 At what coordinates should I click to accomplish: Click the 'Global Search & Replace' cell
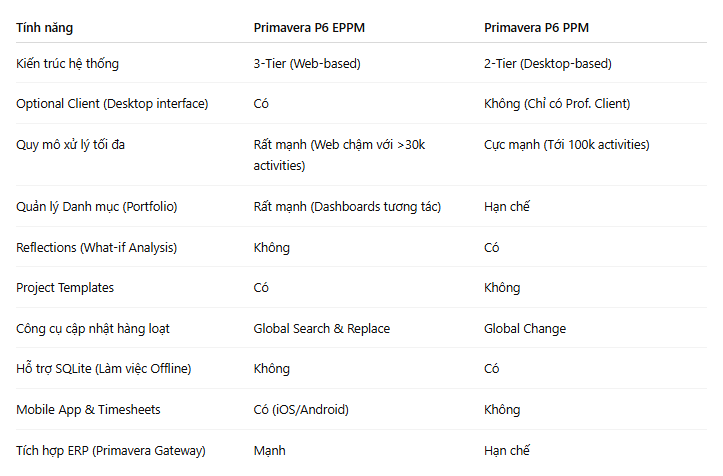coord(322,328)
